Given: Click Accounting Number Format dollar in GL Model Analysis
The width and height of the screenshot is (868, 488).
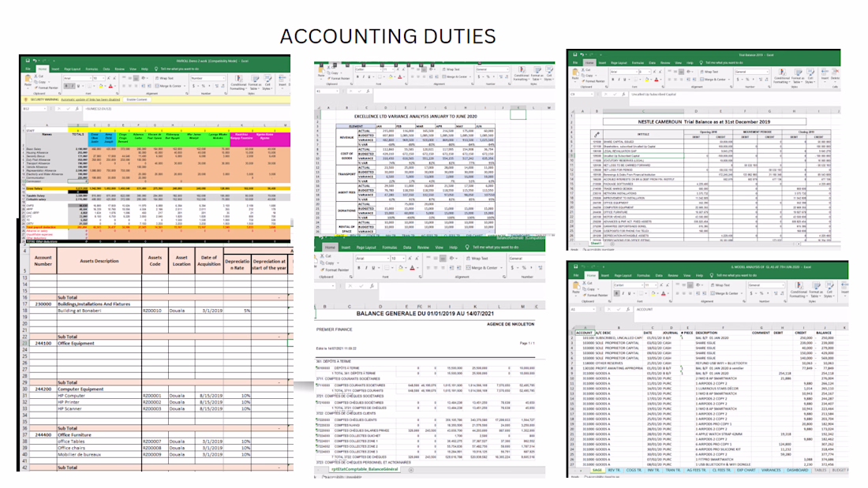Looking at the screenshot, I should 750,293.
